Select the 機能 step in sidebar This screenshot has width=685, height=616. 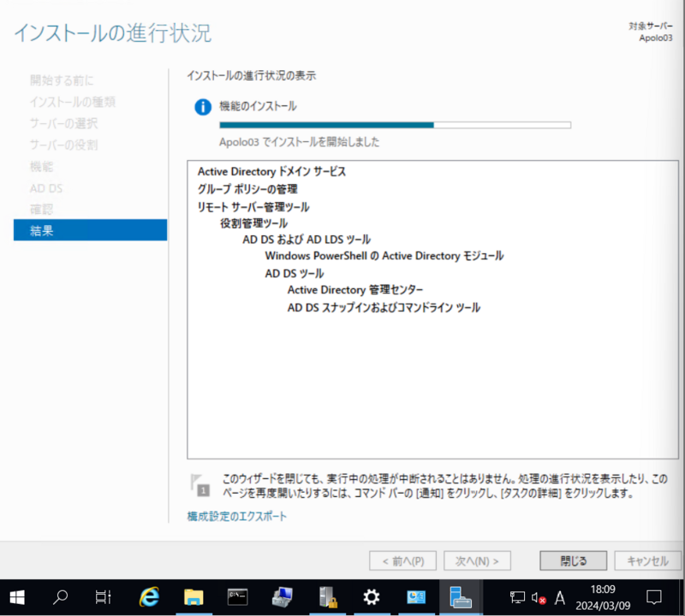click(41, 167)
